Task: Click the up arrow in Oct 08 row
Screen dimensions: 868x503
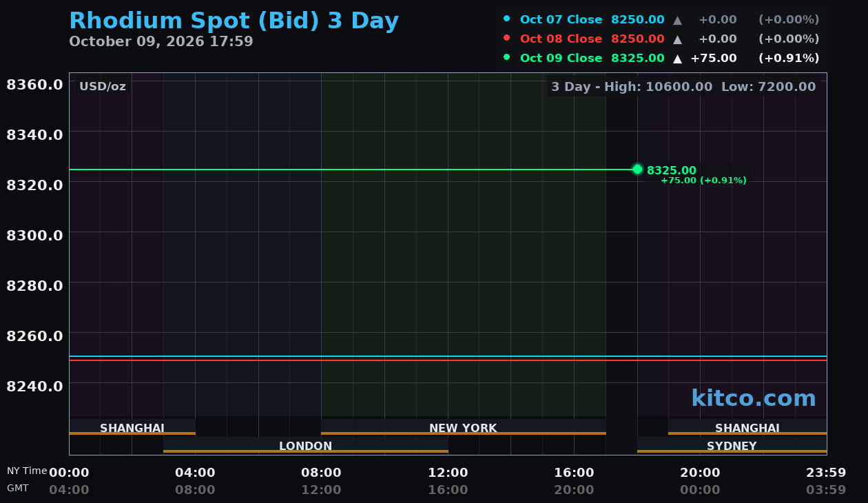Action: (677, 39)
